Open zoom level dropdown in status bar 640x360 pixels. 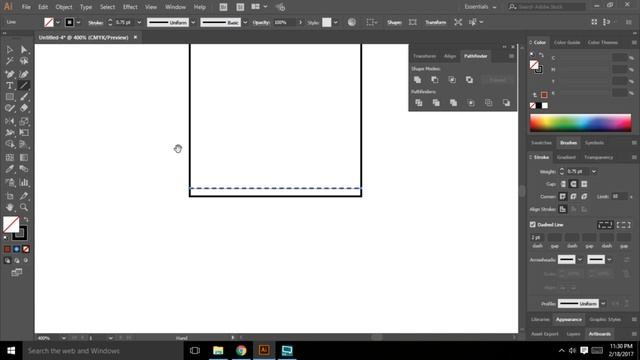(x=63, y=338)
